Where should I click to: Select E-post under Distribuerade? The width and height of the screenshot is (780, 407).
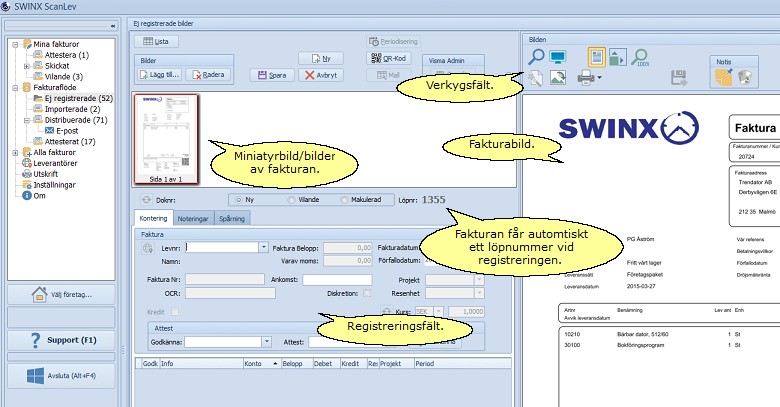[x=67, y=131]
